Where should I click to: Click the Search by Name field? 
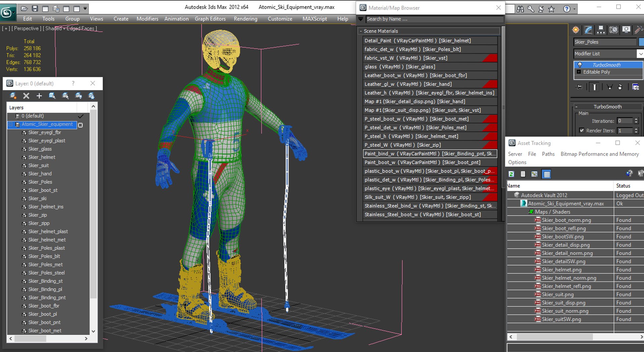[x=434, y=19]
